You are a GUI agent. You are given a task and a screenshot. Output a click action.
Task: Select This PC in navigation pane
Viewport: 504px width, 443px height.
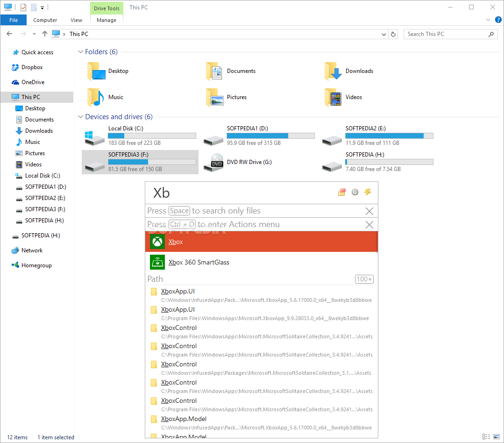[36, 97]
